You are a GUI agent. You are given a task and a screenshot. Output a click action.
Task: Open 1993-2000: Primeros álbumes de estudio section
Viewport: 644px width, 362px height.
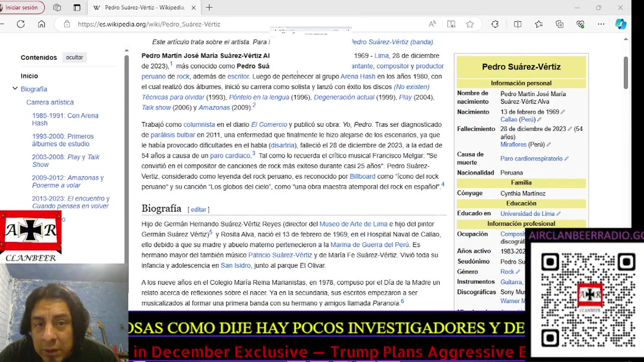(x=63, y=140)
